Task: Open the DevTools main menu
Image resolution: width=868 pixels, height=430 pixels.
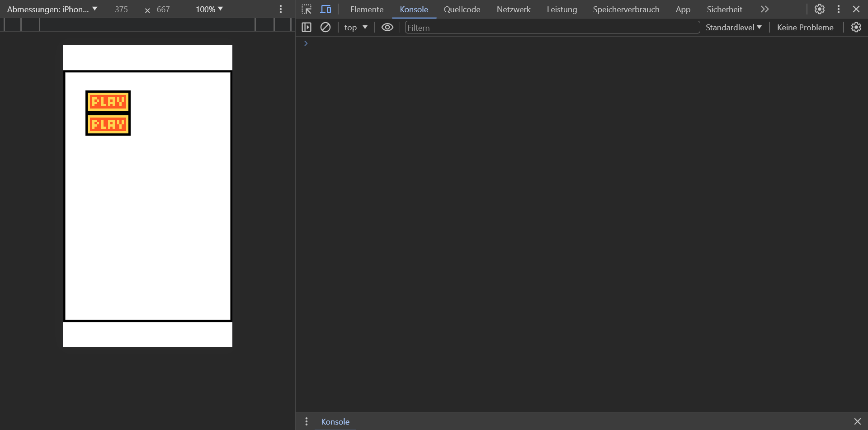Action: (x=838, y=9)
